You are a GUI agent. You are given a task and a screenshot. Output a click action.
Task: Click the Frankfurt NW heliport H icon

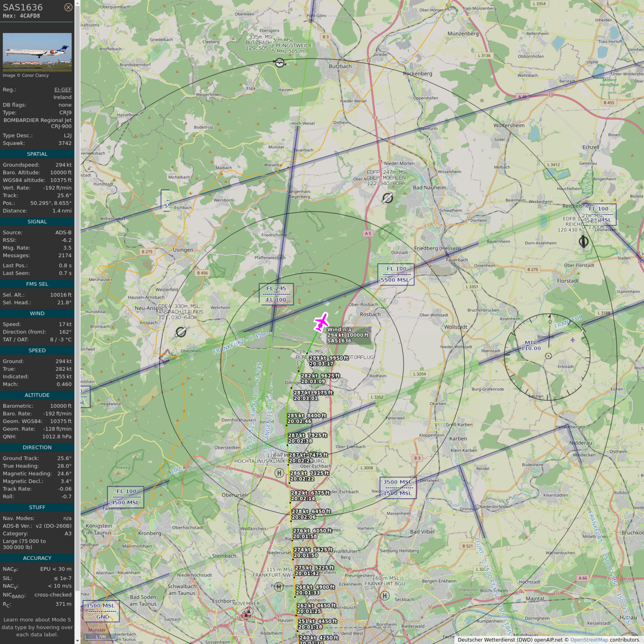click(279, 587)
